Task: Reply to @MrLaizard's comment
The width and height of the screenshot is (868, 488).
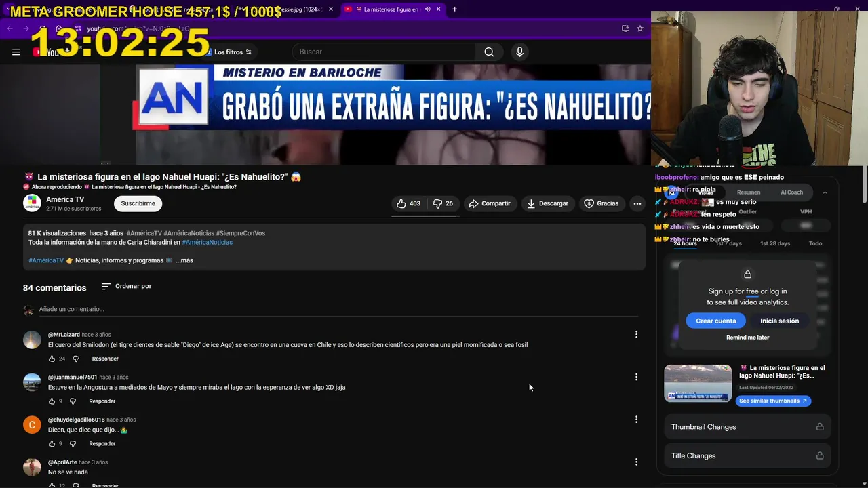Action: point(105,359)
